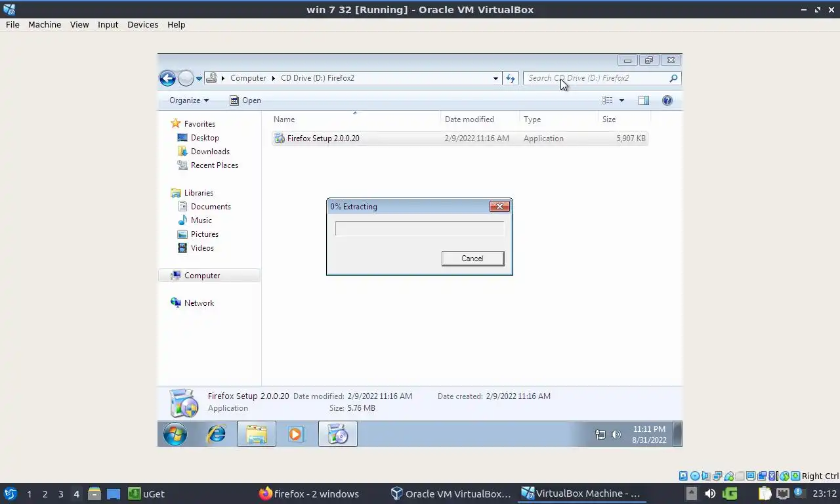The width and height of the screenshot is (840, 504).
Task: Open the host application menu icon
Action: tap(10, 494)
